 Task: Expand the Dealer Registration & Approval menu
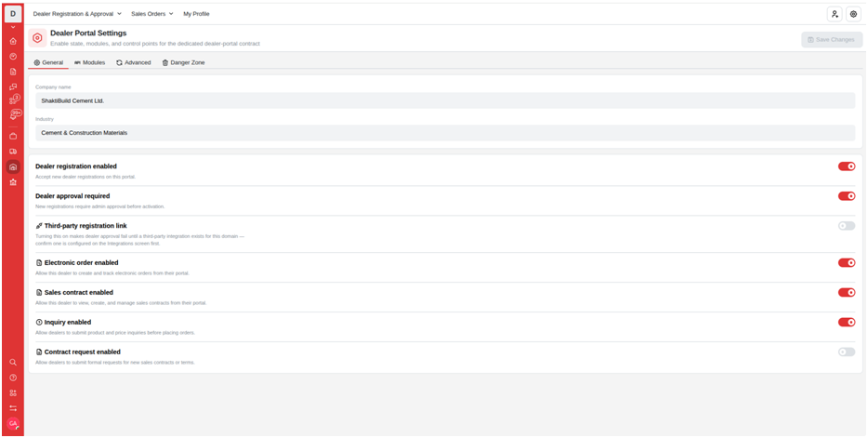pyautogui.click(x=77, y=14)
